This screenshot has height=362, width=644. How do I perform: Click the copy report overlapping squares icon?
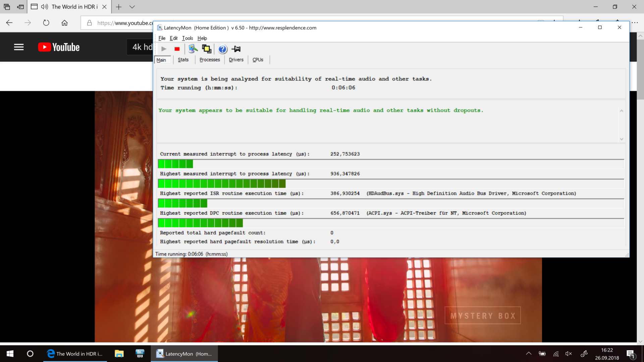pyautogui.click(x=207, y=49)
